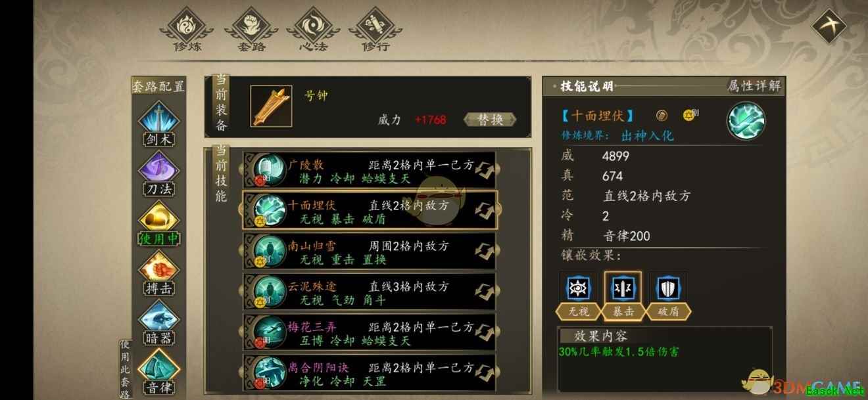Switch to the 属性详解 tab
This screenshot has width=868, height=400.
754,86
